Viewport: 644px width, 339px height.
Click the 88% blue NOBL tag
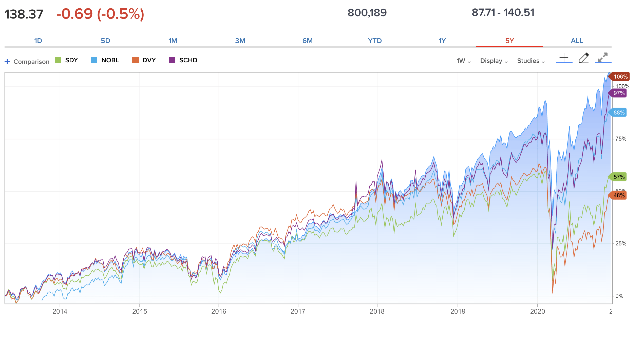[617, 112]
